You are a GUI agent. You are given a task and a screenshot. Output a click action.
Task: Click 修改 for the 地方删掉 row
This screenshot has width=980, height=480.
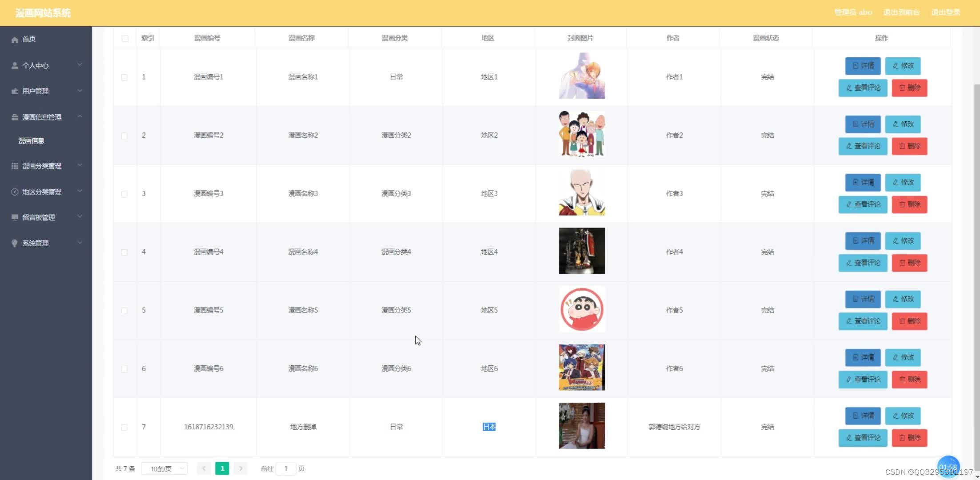pyautogui.click(x=903, y=416)
